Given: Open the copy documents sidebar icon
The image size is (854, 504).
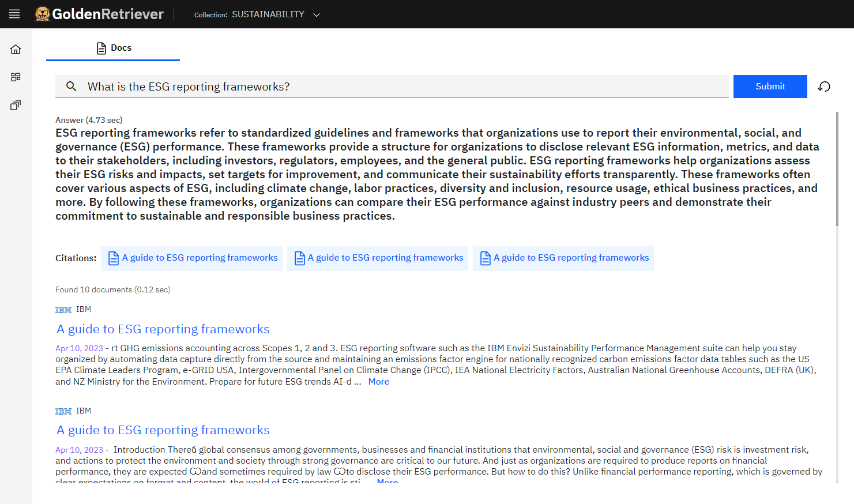Looking at the screenshot, I should pyautogui.click(x=16, y=105).
